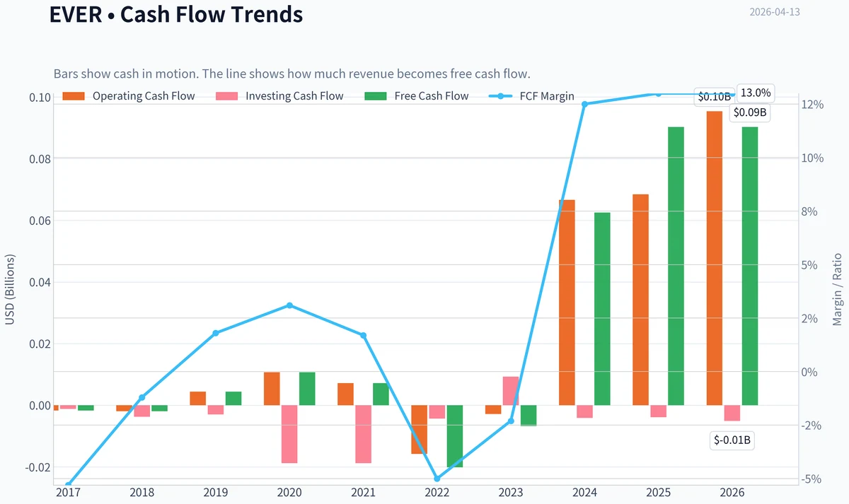Viewport: 849px width, 504px height.
Task: Select the $-0.01B data label
Action: pyautogui.click(x=733, y=441)
